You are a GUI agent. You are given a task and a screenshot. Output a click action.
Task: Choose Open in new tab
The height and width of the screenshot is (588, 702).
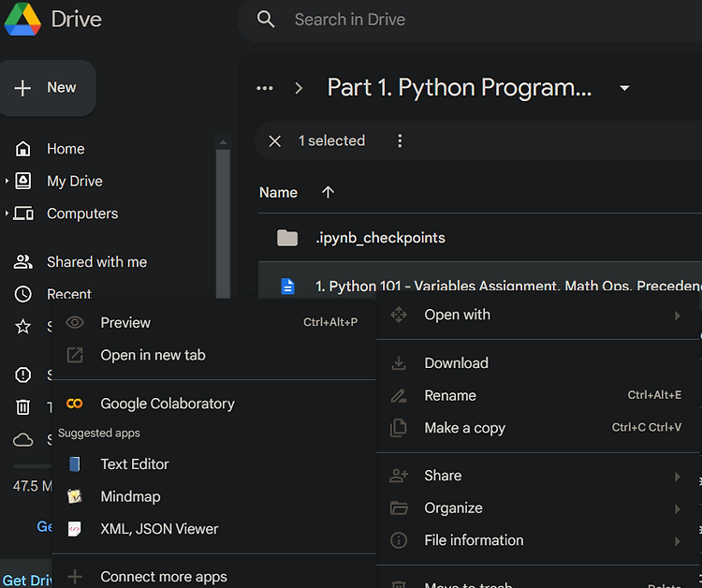click(x=213, y=355)
